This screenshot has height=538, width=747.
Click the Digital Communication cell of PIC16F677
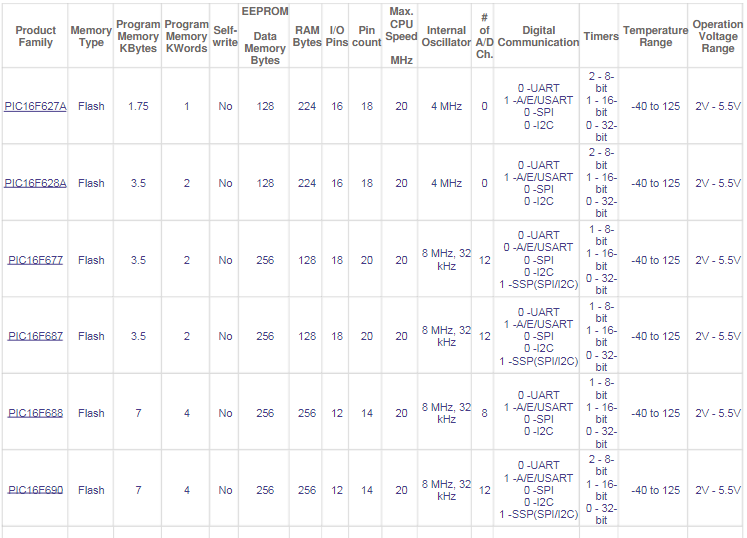tap(538, 260)
